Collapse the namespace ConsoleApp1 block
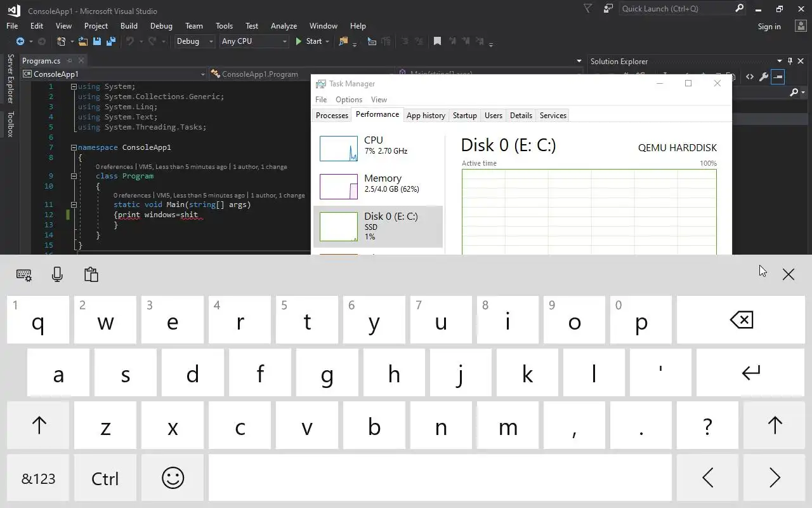 pos(74,147)
